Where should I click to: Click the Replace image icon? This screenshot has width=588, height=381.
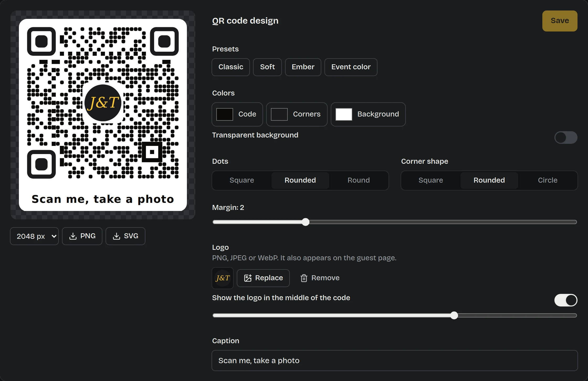248,278
